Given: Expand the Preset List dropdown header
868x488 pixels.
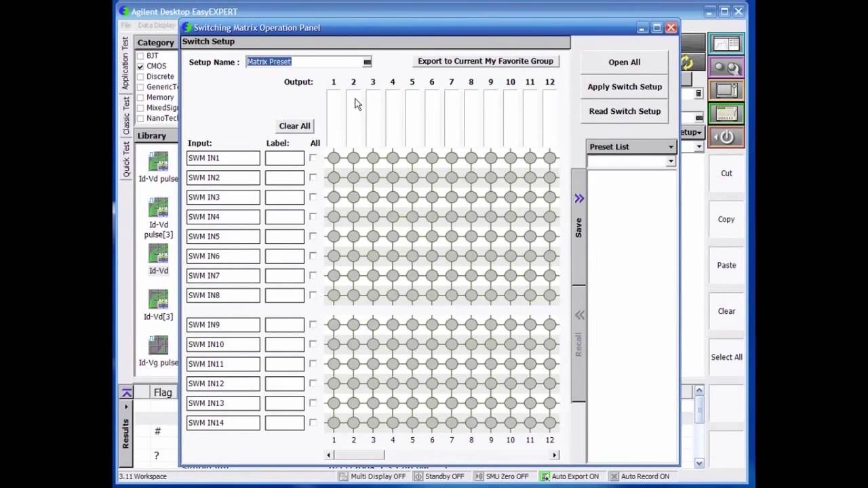Looking at the screenshot, I should click(631, 146).
